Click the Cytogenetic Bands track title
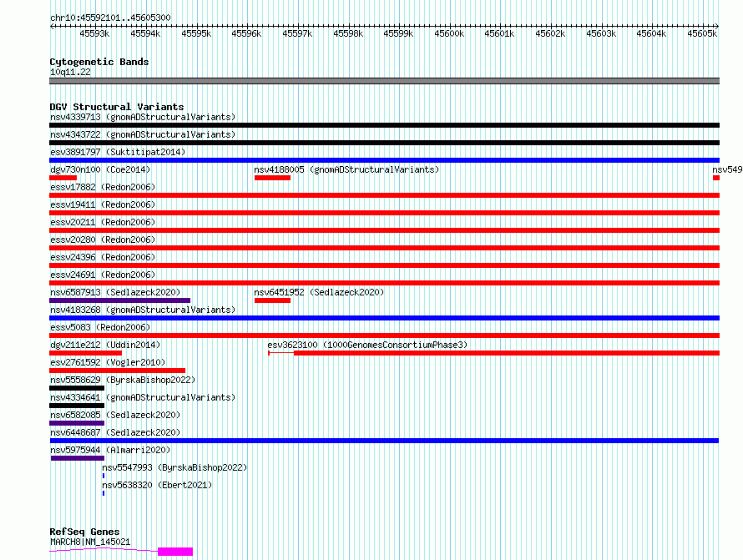The height and width of the screenshot is (560, 743). [x=99, y=62]
